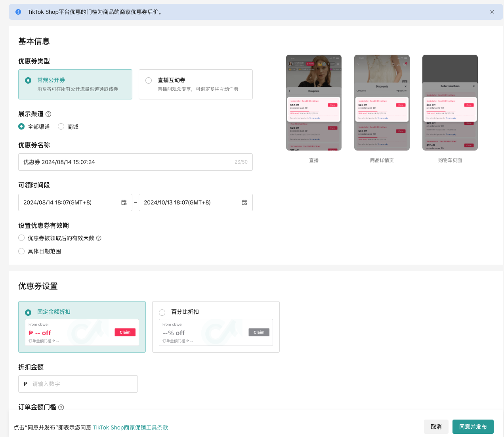The height and width of the screenshot is (437, 504).
Task: Select 固定金额折扣 discount type
Action: 28,313
